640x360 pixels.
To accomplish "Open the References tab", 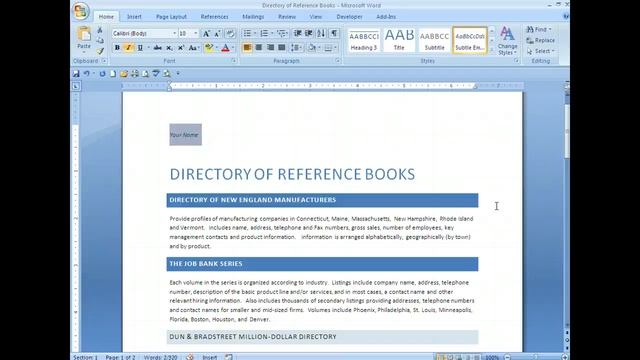I will click(x=214, y=17).
